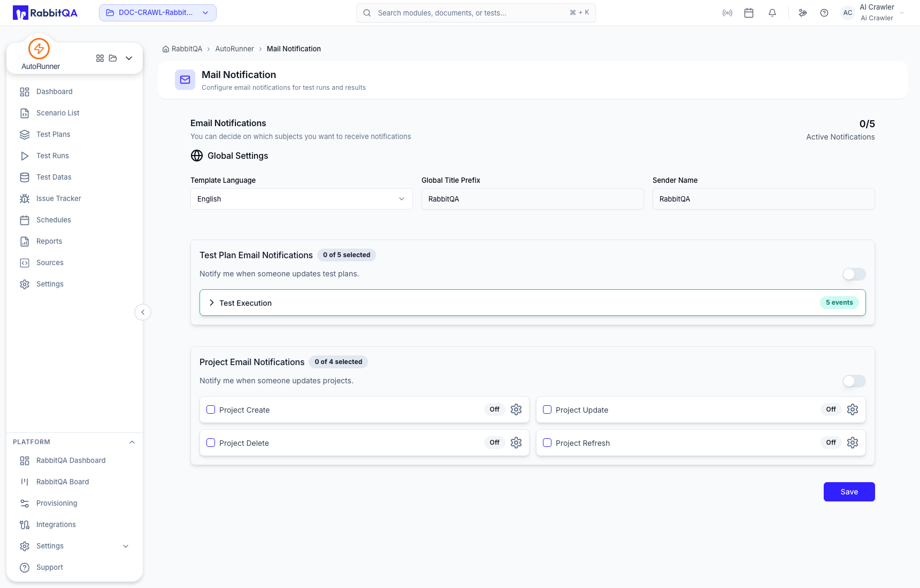Click Off status for Project Create
The width and height of the screenshot is (920, 588).
click(x=495, y=409)
